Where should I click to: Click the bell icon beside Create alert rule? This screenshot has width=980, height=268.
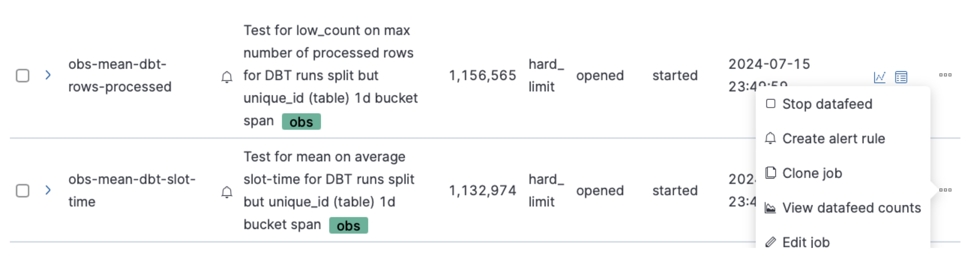(770, 138)
